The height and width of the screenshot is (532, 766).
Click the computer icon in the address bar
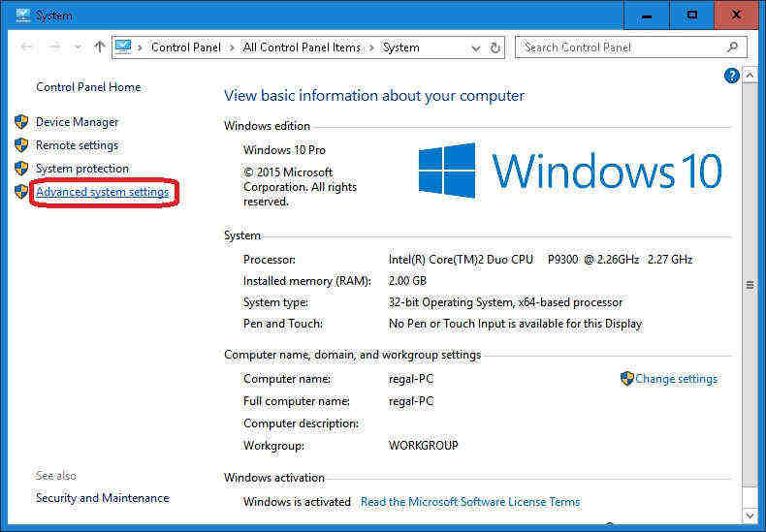(x=123, y=47)
